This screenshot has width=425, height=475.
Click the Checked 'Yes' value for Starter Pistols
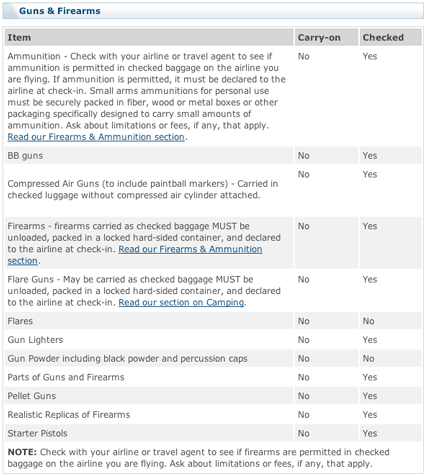370,433
